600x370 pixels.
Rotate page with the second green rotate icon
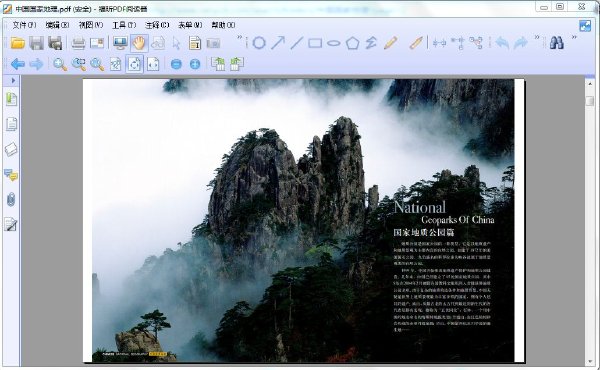[236, 64]
